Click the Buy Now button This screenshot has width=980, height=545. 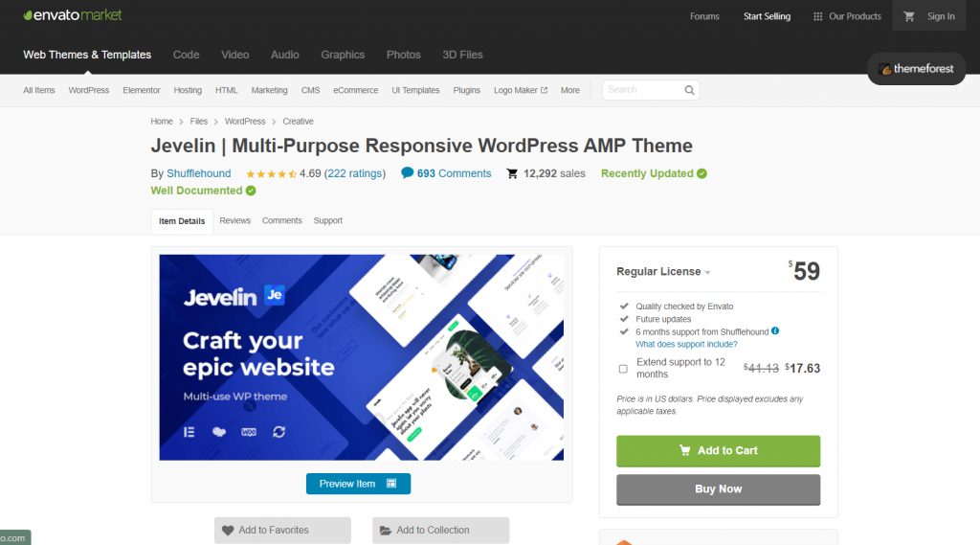point(718,489)
